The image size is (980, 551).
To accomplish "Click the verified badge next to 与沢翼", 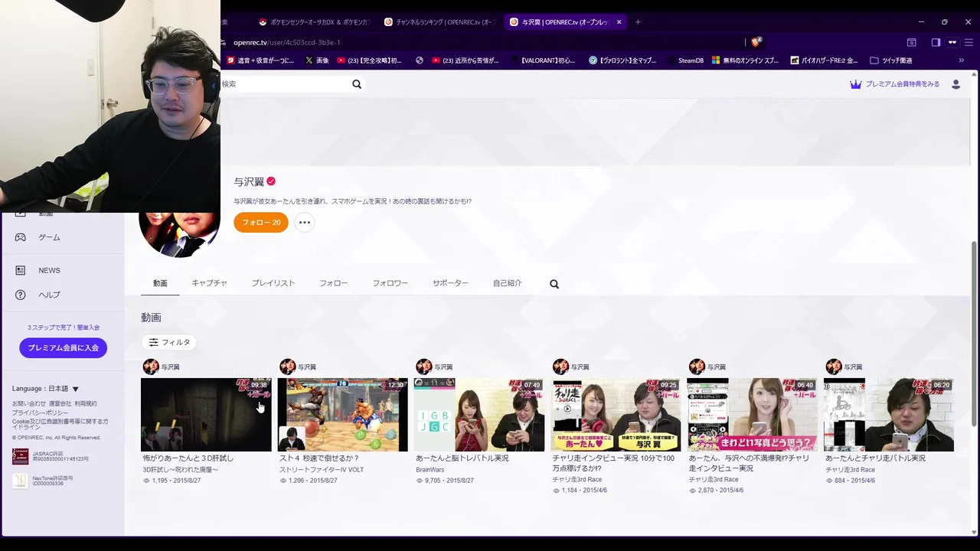I will 271,181.
